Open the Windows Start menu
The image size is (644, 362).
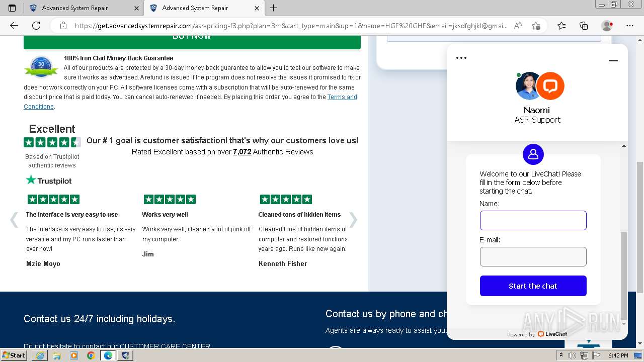tap(14, 355)
